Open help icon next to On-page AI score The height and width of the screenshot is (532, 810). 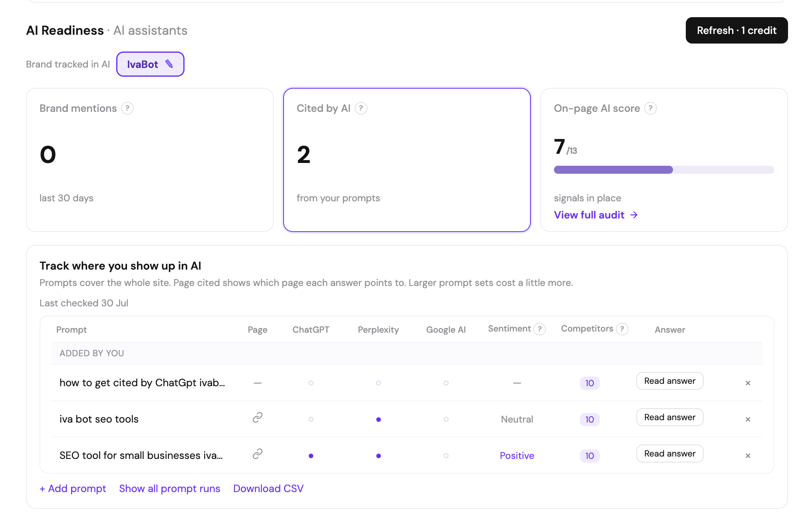coord(651,108)
